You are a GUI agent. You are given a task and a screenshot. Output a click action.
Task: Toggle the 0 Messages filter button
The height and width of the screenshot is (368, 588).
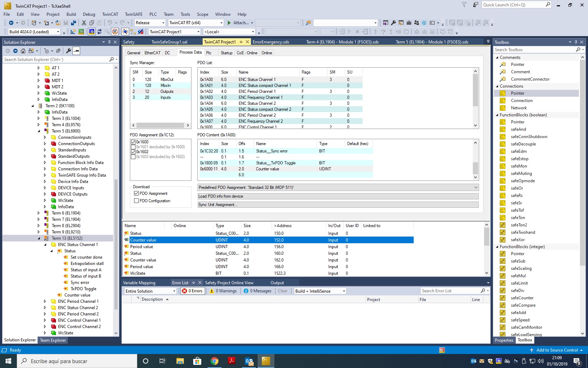257,291
